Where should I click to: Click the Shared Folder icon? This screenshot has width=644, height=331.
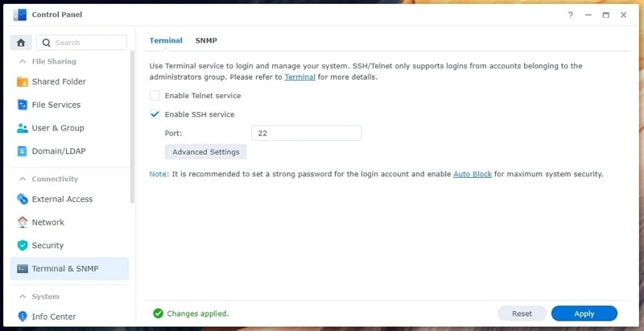[23, 81]
